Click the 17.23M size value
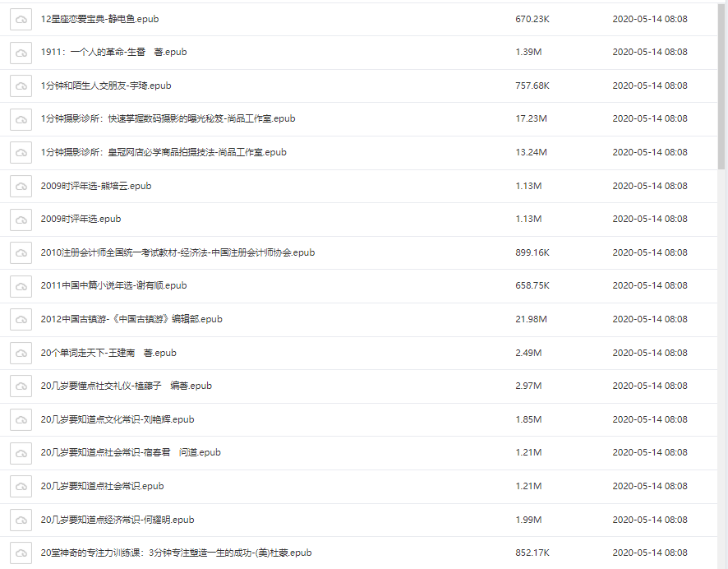728x569 pixels. click(x=531, y=118)
